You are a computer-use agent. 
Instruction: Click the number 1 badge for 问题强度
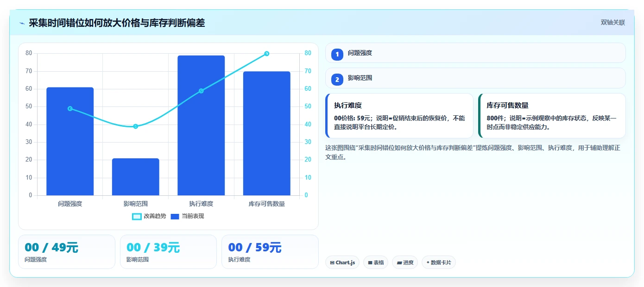337,54
